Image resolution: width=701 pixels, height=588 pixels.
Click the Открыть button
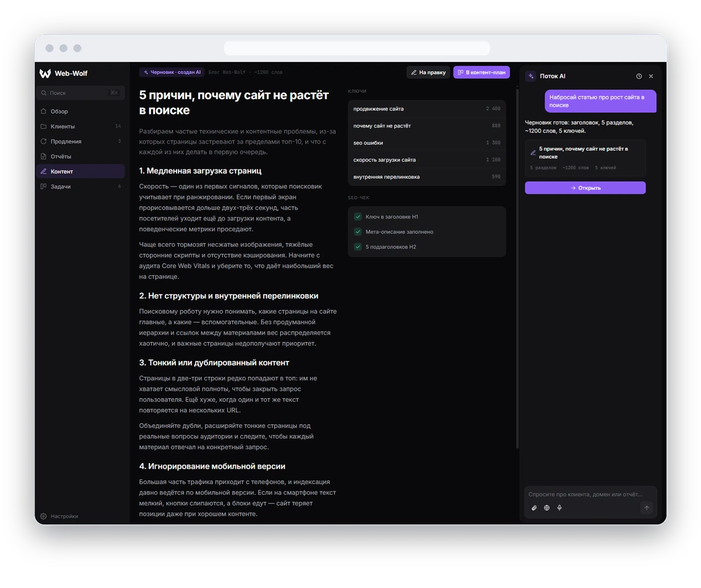(585, 188)
